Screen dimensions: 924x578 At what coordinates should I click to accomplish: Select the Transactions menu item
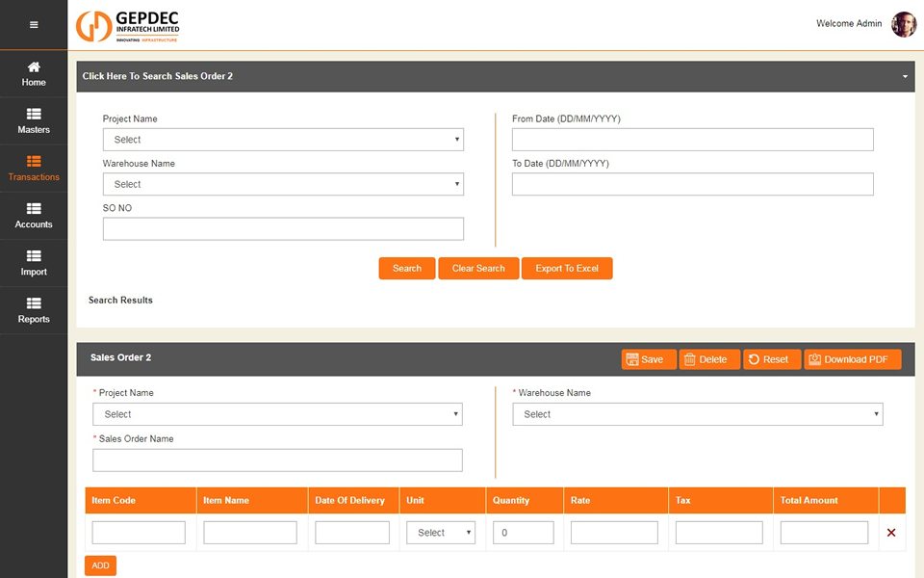(x=34, y=168)
